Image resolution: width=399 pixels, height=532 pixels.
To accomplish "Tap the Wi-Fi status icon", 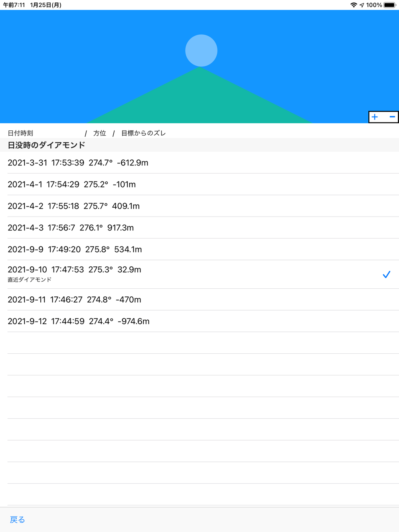I will [354, 5].
